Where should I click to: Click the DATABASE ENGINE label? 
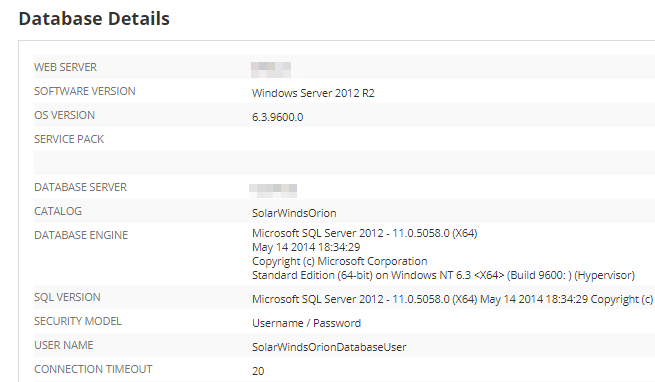(81, 235)
